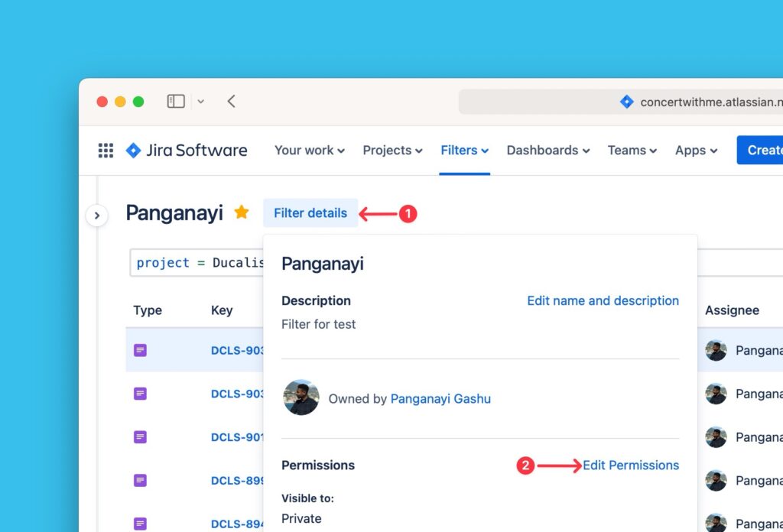Switch to the Filters menu item
The height and width of the screenshot is (532, 783).
pos(463,150)
